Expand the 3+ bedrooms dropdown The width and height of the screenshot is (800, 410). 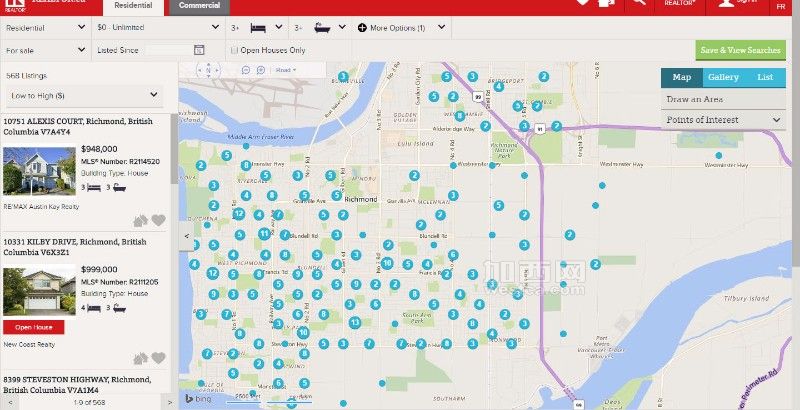pos(257,28)
